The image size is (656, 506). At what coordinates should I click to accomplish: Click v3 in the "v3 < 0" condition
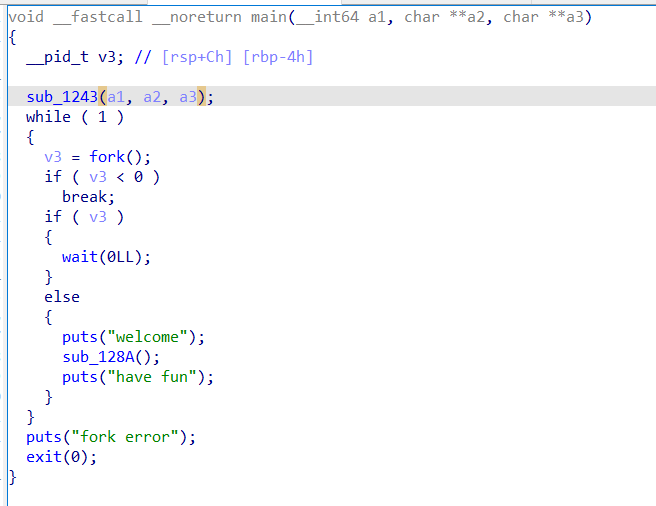pos(98,177)
